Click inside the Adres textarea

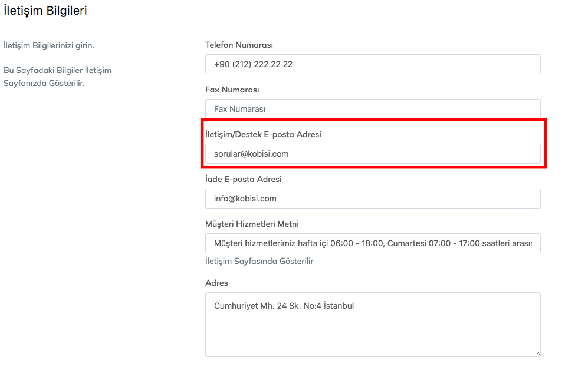coord(373,330)
